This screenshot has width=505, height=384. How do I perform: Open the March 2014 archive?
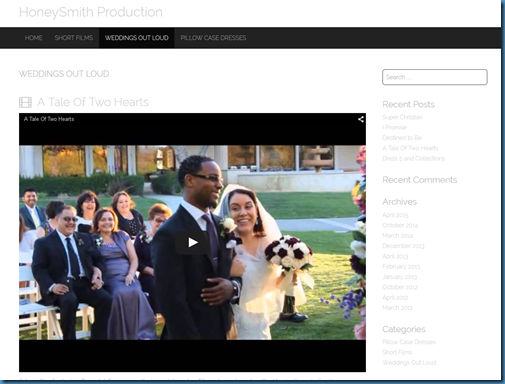pos(398,236)
